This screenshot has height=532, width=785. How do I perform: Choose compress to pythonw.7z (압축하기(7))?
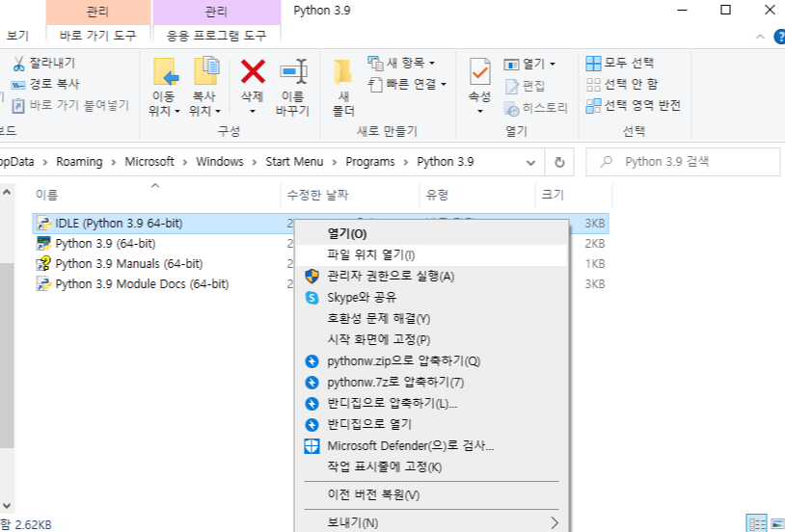[x=431, y=383]
